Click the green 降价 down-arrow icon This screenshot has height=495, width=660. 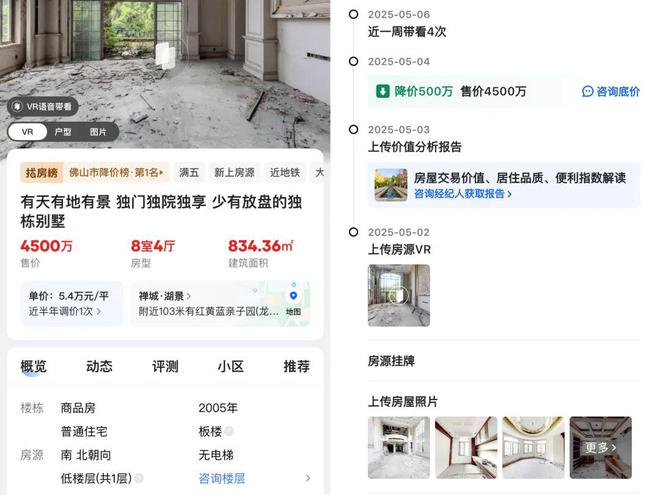click(x=382, y=91)
